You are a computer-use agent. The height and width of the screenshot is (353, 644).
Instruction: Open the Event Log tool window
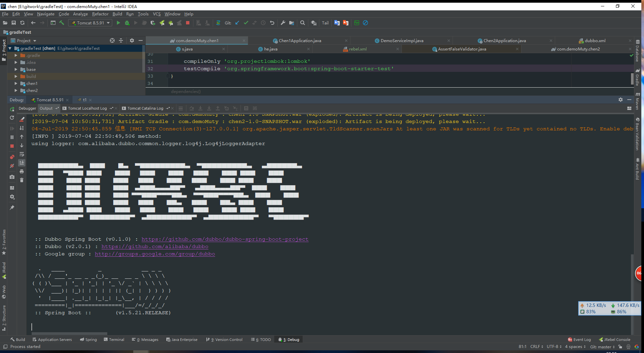[x=579, y=340]
